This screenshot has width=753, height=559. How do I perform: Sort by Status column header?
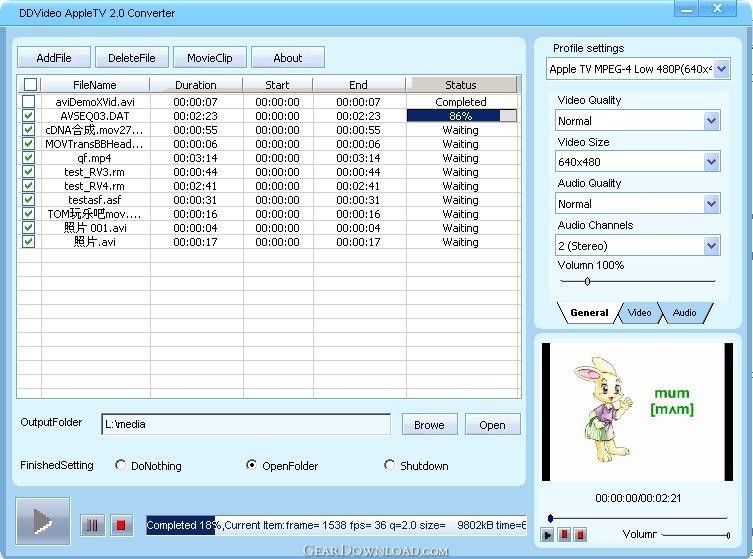click(461, 85)
